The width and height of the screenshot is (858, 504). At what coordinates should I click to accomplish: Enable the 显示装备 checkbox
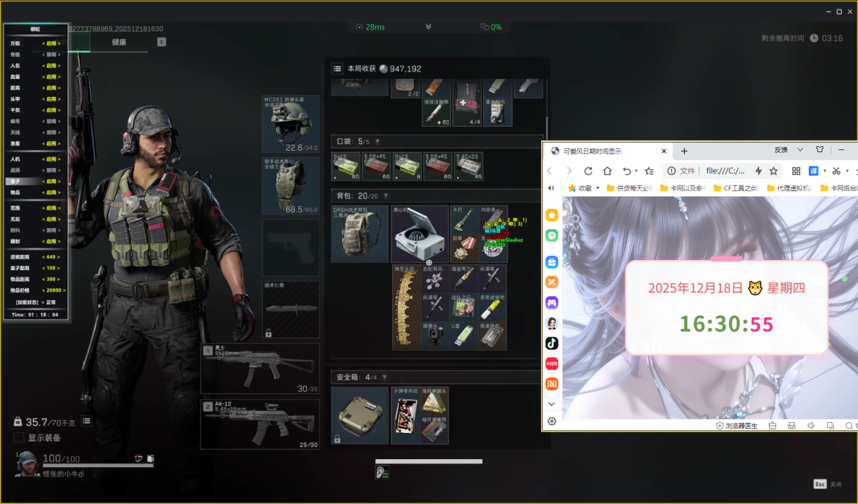point(19,438)
